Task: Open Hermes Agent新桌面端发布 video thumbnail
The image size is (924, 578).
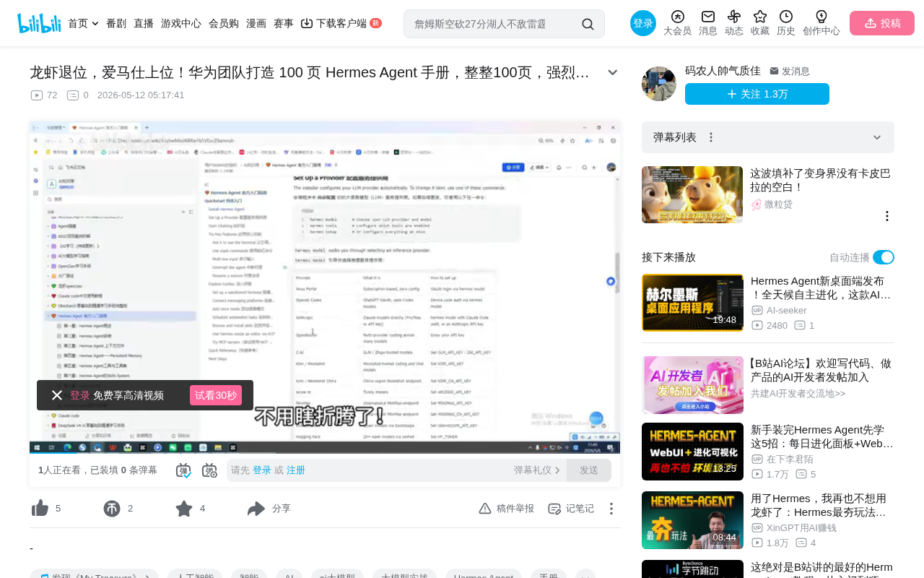Action: point(692,303)
